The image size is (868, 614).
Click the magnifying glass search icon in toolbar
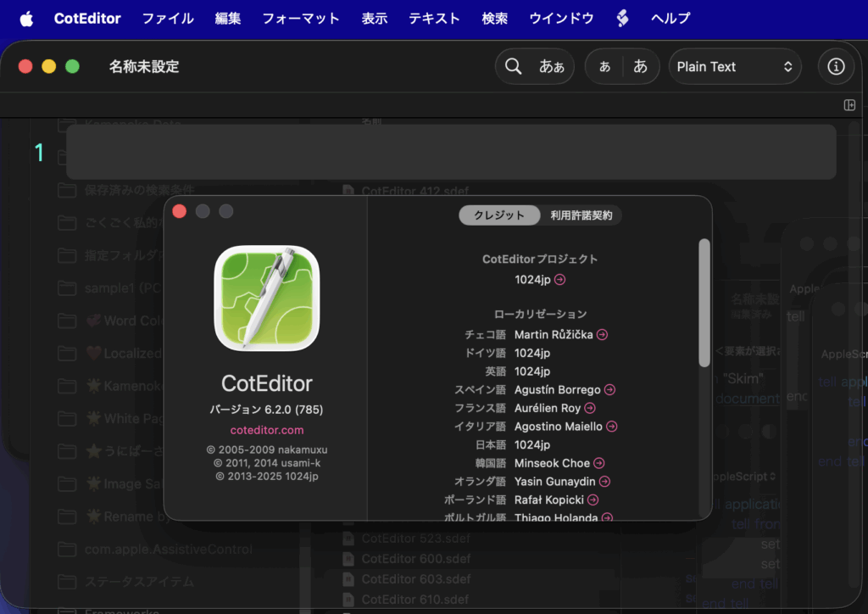coord(514,66)
